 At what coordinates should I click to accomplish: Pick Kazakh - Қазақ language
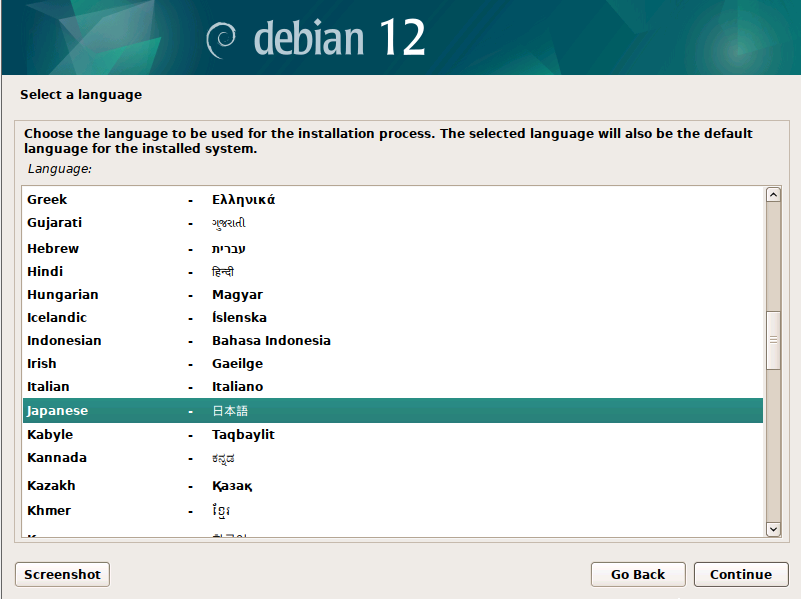click(393, 485)
